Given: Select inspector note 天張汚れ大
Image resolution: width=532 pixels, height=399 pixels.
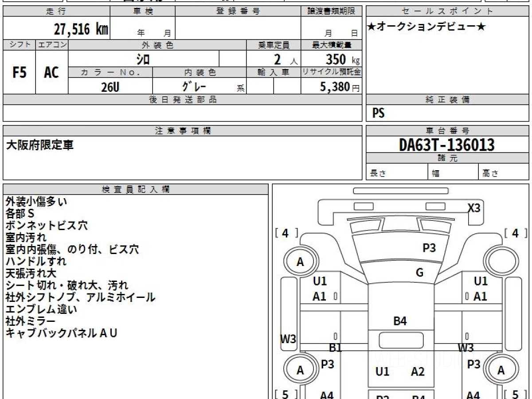Looking at the screenshot, I should click(31, 274).
